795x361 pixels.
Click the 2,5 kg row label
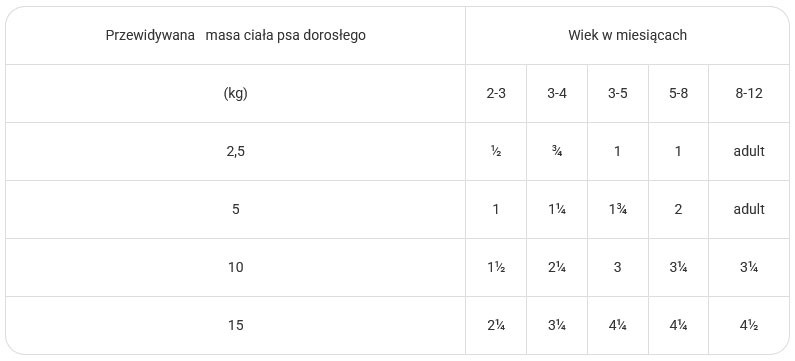point(235,152)
